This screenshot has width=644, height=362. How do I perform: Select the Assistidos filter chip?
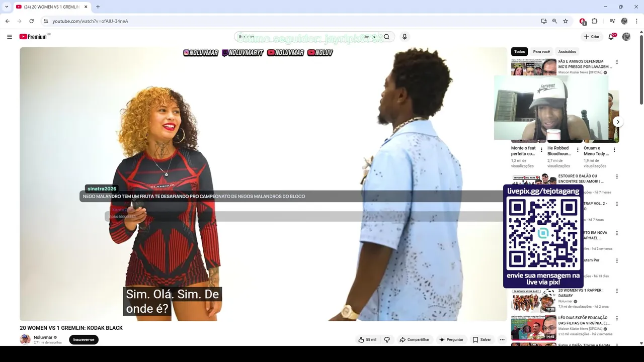(x=567, y=52)
